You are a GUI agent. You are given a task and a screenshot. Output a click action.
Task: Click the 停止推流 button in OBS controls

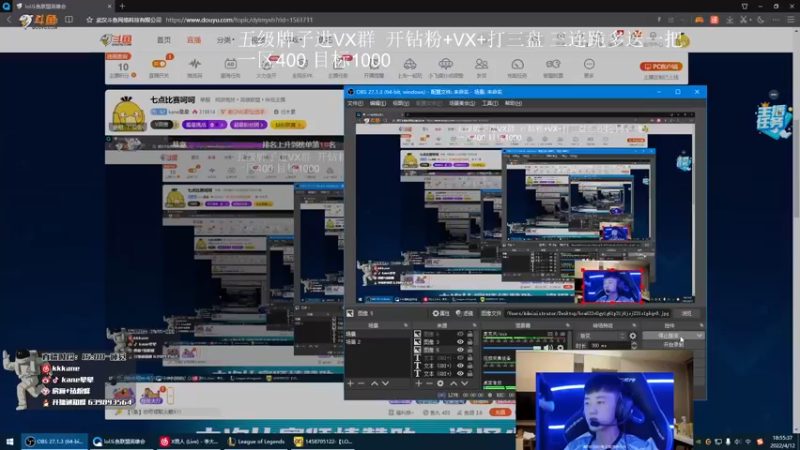pyautogui.click(x=669, y=335)
